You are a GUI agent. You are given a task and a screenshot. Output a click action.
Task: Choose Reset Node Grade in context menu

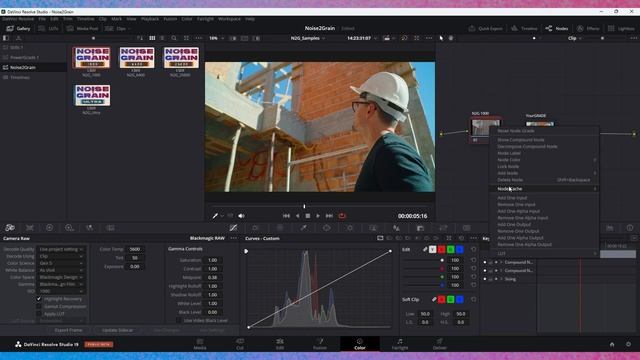544,131
